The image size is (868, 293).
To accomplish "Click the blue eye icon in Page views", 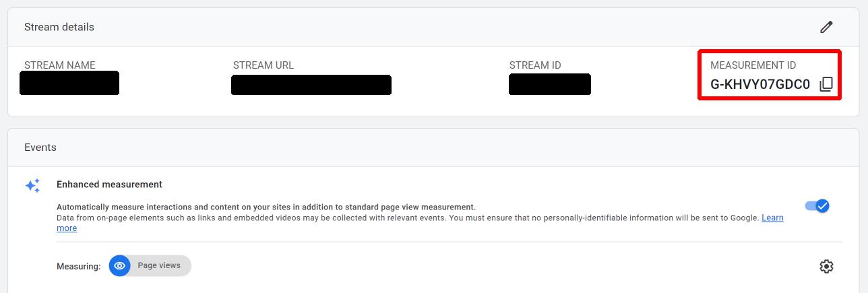I will [x=120, y=265].
